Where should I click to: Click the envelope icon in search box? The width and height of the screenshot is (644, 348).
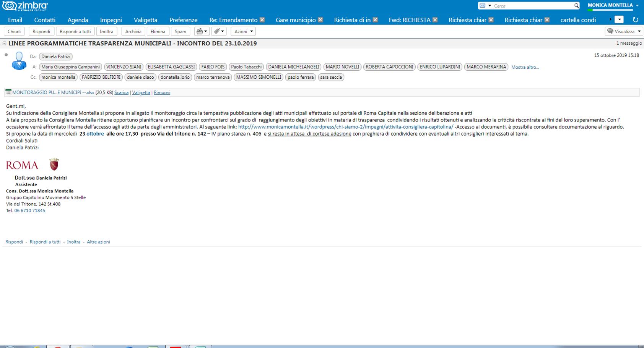click(483, 6)
